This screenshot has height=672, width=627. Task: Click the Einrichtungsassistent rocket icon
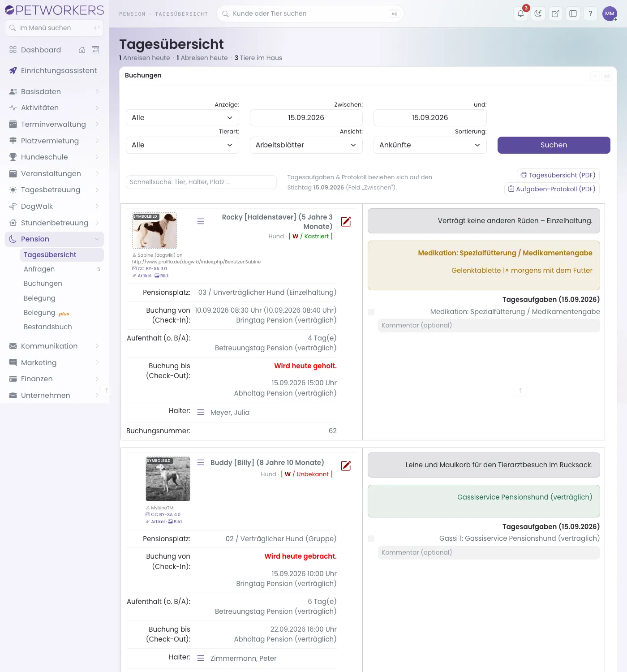pyautogui.click(x=13, y=70)
